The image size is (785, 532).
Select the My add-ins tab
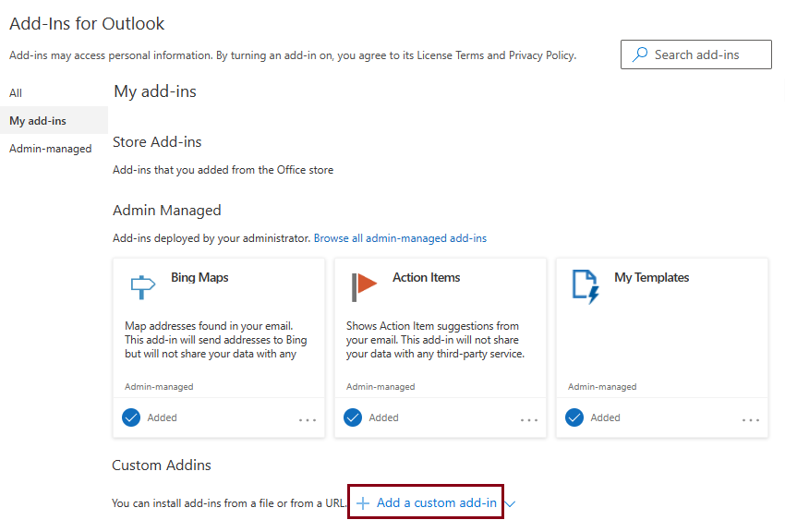[x=38, y=121]
